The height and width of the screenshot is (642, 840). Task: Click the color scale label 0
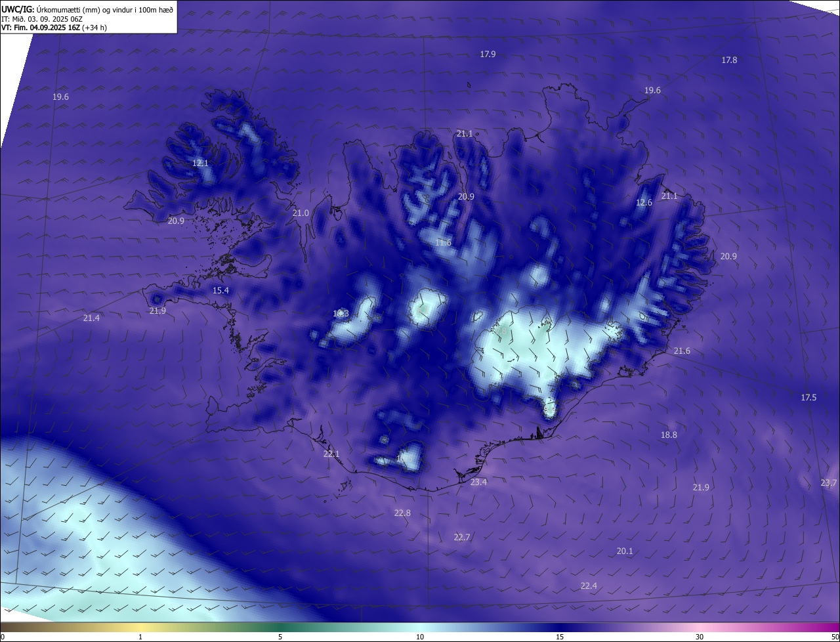pyautogui.click(x=2, y=637)
